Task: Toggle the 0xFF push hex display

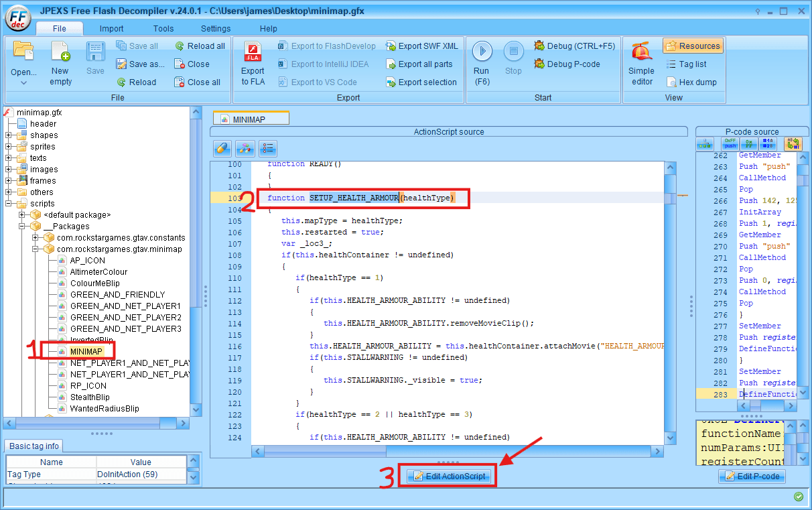Action: [x=730, y=144]
